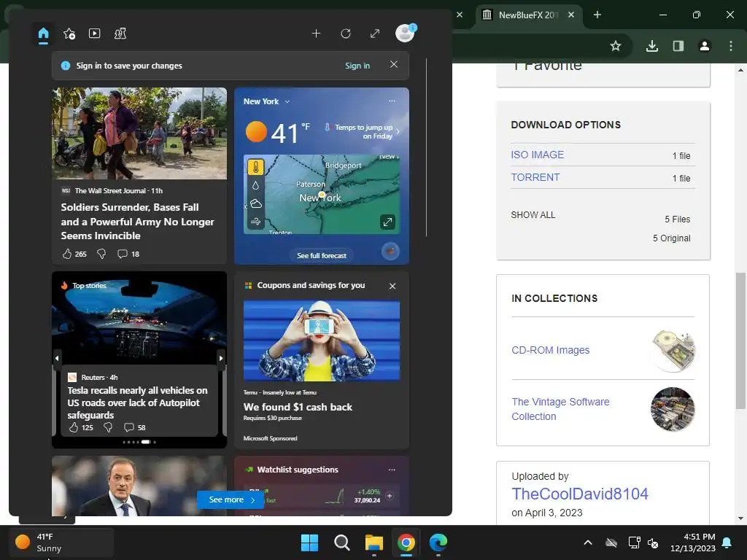Open a new Chrome tab
The image size is (747, 560).
click(597, 15)
